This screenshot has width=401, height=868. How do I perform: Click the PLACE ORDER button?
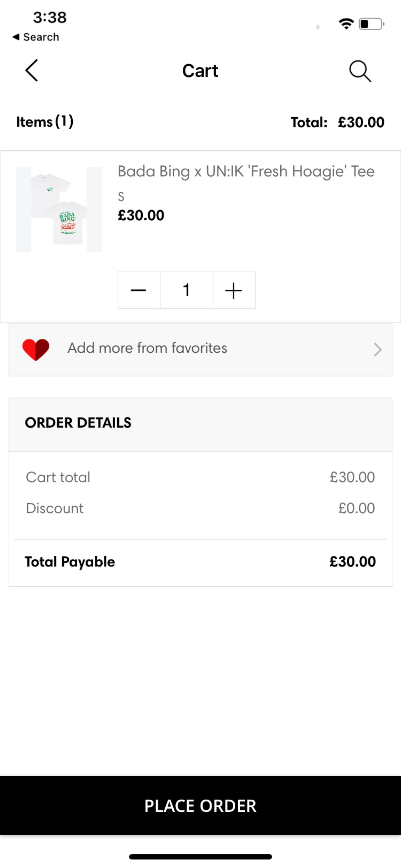click(x=200, y=805)
